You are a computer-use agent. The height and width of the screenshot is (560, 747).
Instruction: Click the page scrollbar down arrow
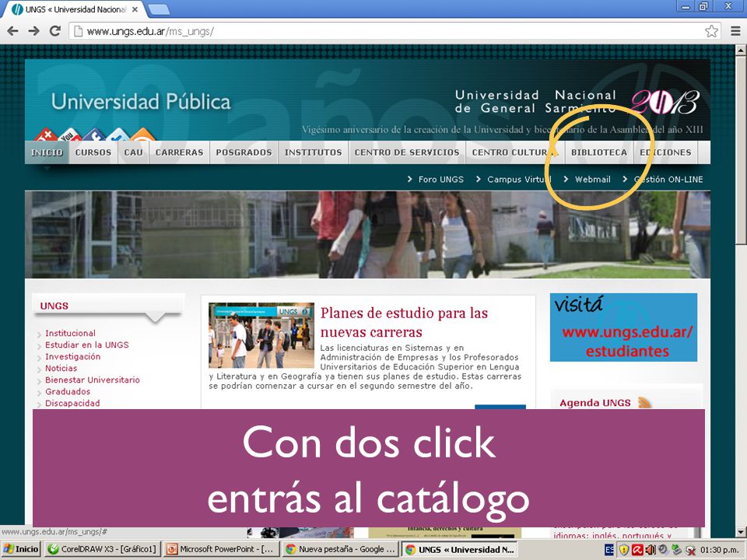coord(741,532)
